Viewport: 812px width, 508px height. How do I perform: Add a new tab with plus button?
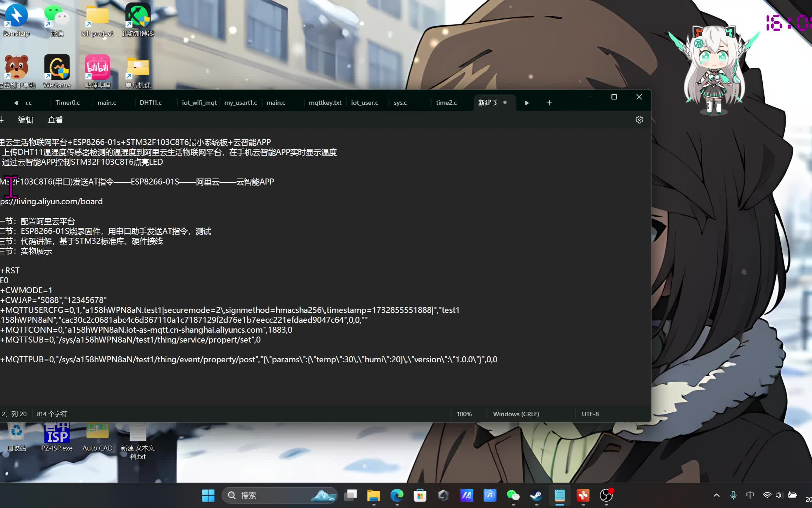pyautogui.click(x=549, y=103)
